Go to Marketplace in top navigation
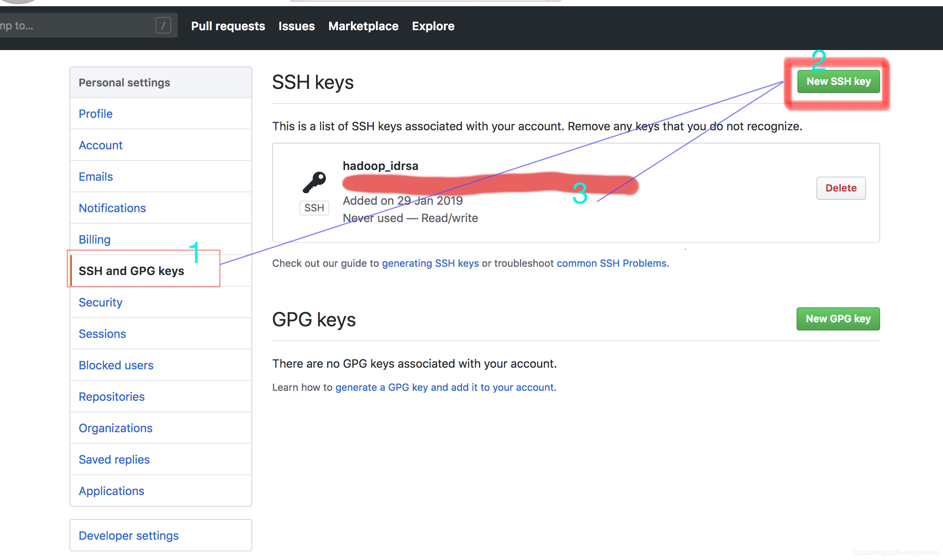943x560 pixels. click(363, 26)
